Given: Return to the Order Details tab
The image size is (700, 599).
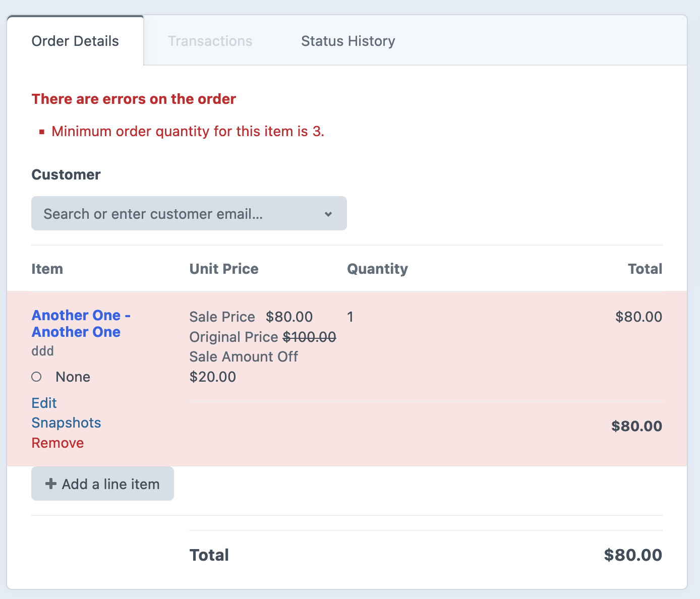Looking at the screenshot, I should (75, 41).
